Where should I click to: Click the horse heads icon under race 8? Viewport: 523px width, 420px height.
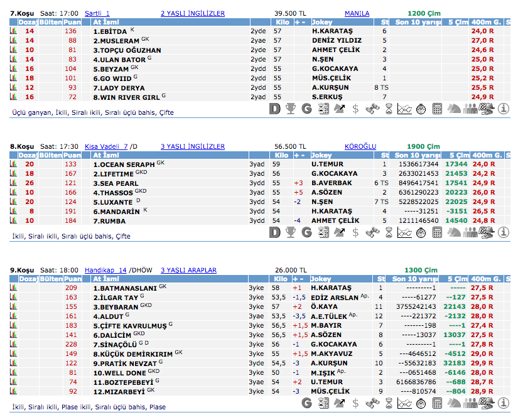click(454, 232)
